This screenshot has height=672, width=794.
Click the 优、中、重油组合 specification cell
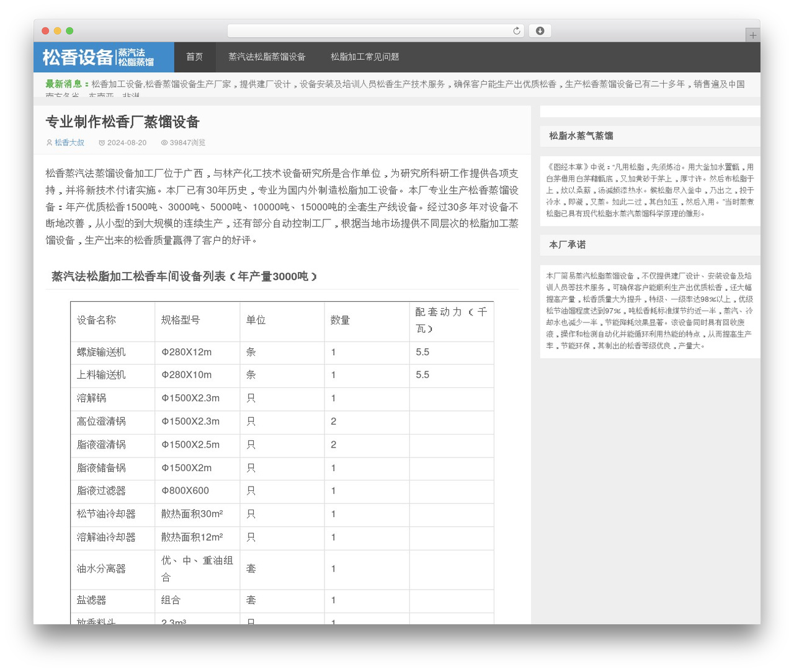(x=197, y=570)
